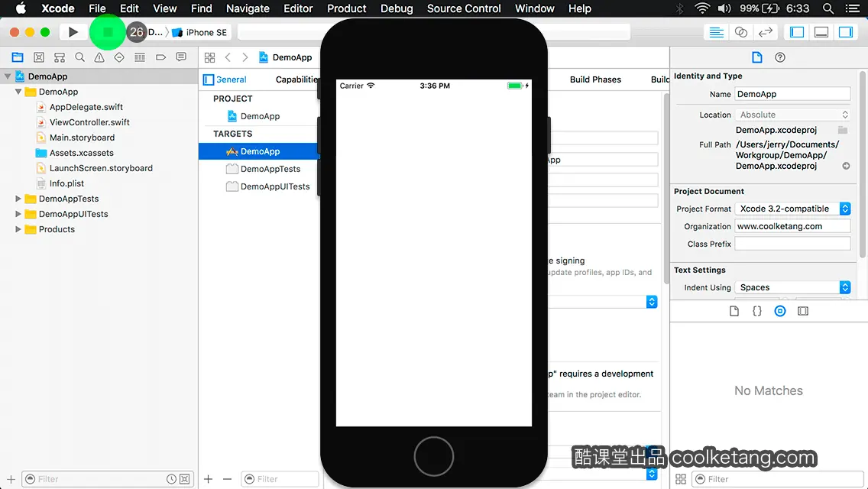Expand the DemoAppUITests folder
Screen dimensions: 868x489
point(18,214)
